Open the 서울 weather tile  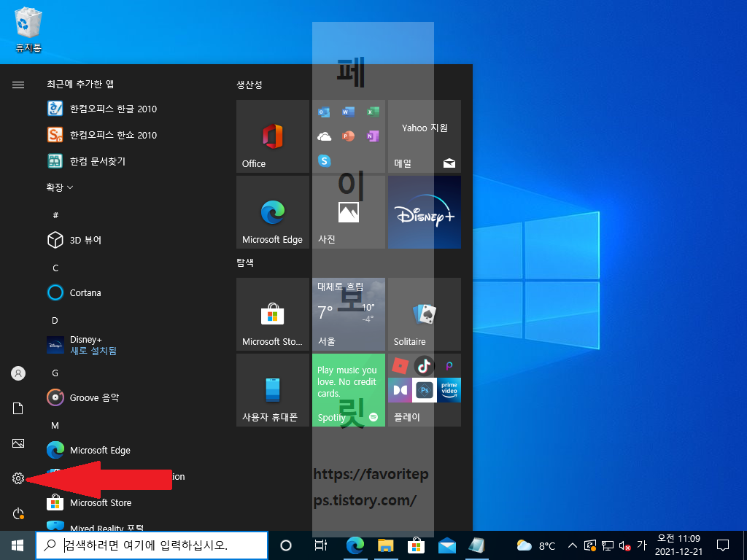pos(348,314)
